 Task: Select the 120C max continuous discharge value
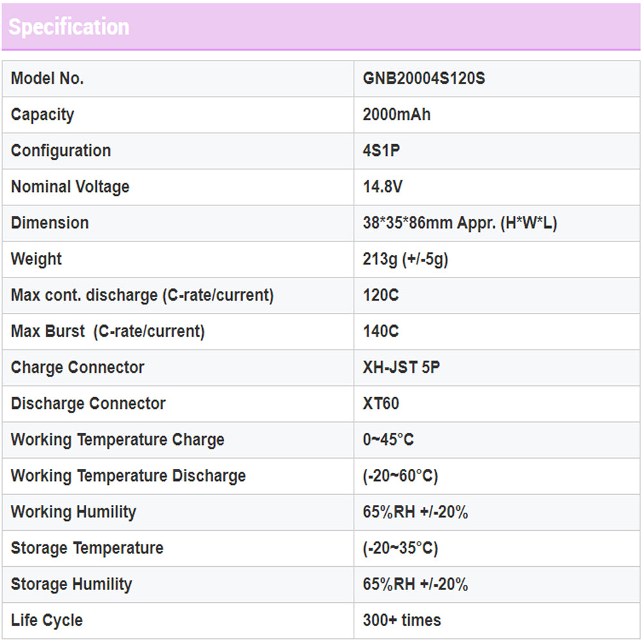(381, 295)
